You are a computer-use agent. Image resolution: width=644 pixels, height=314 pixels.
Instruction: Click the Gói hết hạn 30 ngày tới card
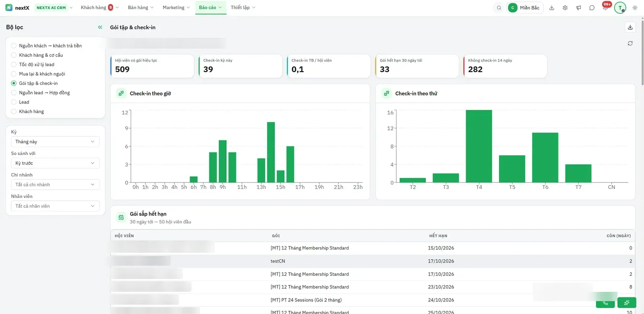(x=417, y=66)
